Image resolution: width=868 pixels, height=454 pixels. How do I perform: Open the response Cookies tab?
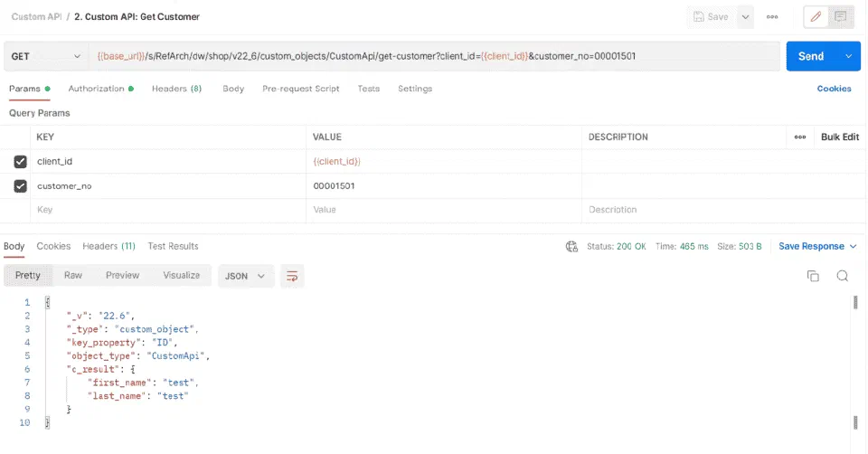[x=53, y=246]
